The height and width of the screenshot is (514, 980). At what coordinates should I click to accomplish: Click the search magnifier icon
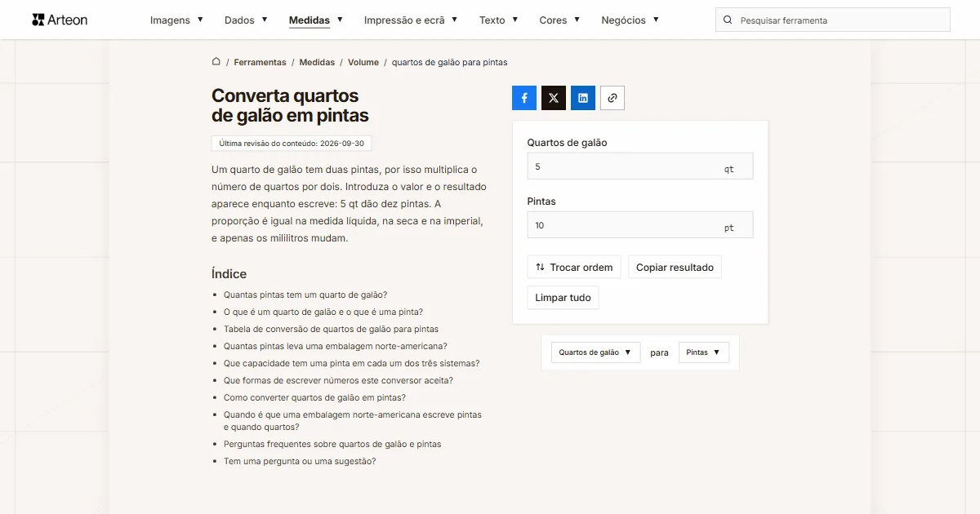tap(728, 20)
